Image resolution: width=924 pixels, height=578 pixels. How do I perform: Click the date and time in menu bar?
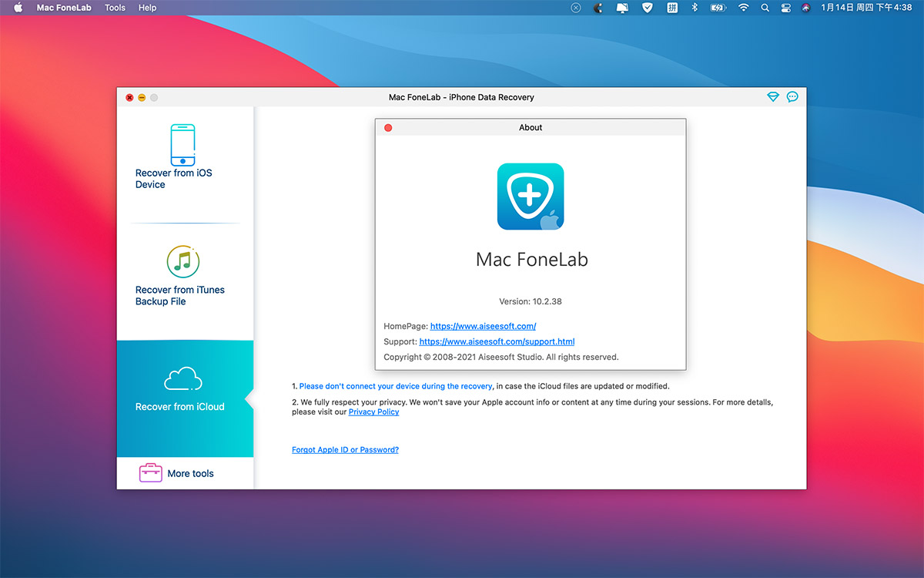click(x=866, y=8)
